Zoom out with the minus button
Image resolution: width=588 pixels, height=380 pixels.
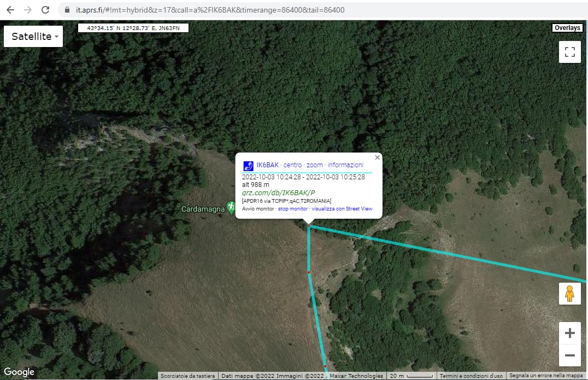(x=569, y=355)
